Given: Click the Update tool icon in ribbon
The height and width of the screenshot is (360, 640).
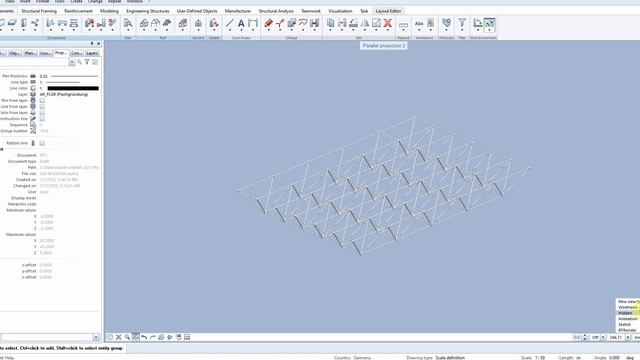Looking at the screenshot, I should click(x=214, y=23).
